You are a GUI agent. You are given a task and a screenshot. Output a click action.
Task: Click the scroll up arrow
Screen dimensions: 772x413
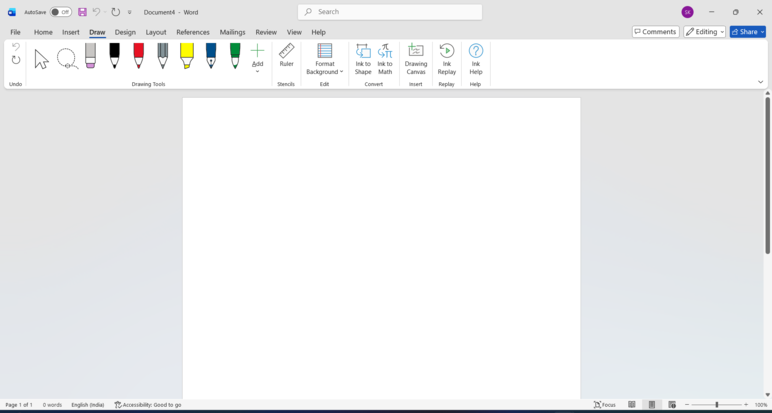767,93
